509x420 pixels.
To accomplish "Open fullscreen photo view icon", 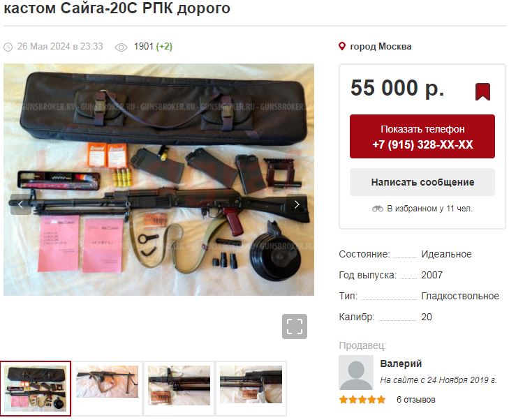I will [x=295, y=327].
